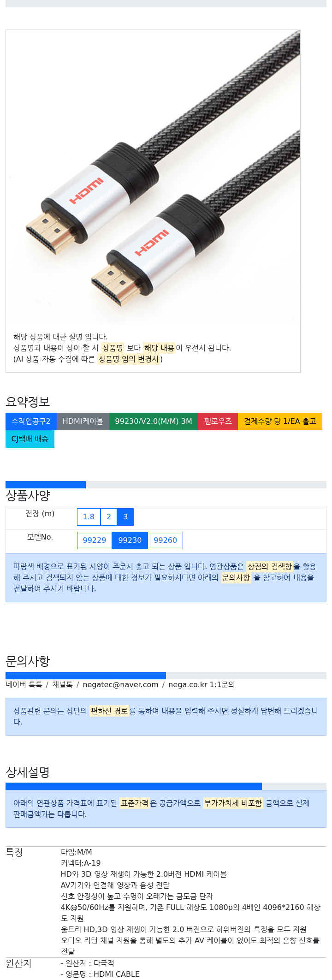Choose model number 99229
This screenshot has width=332, height=980.
pyautogui.click(x=95, y=540)
